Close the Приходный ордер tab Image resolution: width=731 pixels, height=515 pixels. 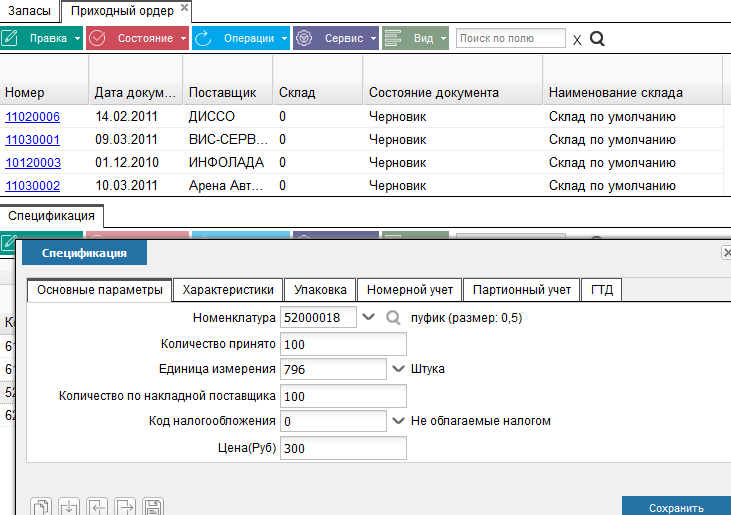click(185, 7)
